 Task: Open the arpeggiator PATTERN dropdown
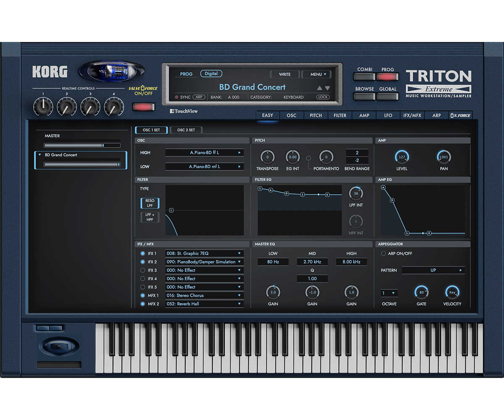tap(433, 270)
